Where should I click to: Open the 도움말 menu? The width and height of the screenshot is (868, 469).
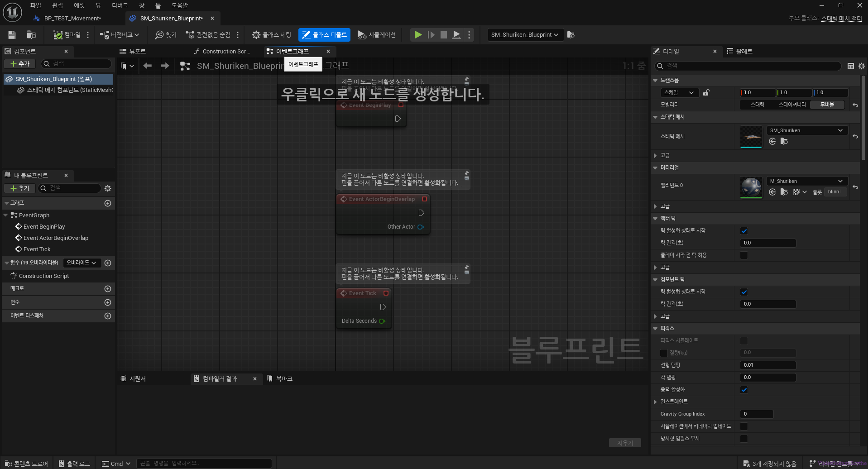[x=180, y=5]
